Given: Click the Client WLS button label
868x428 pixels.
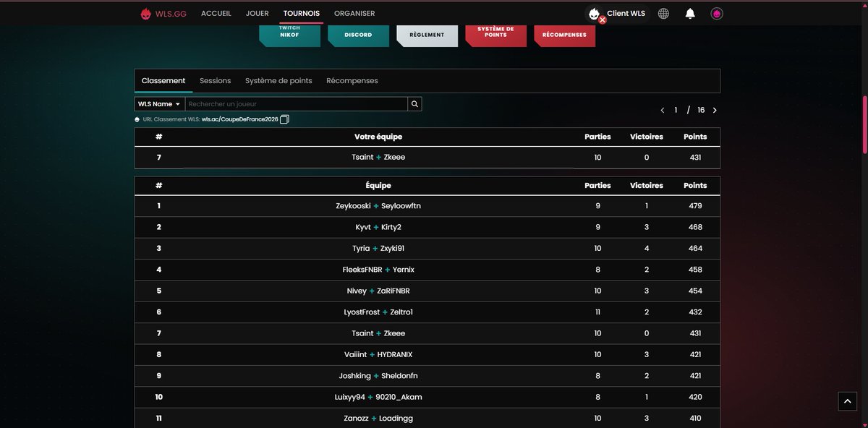Looking at the screenshot, I should (x=626, y=14).
